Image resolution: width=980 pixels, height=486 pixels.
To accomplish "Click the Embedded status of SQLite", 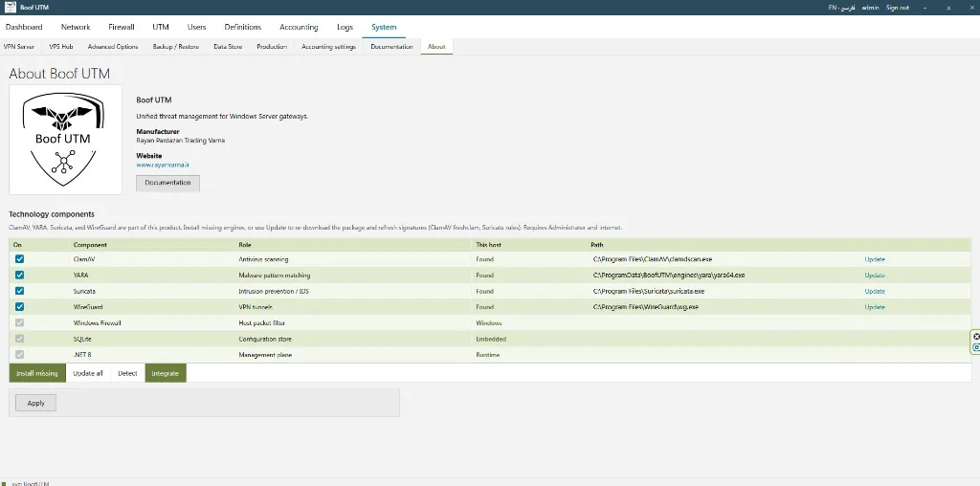I will [491, 339].
